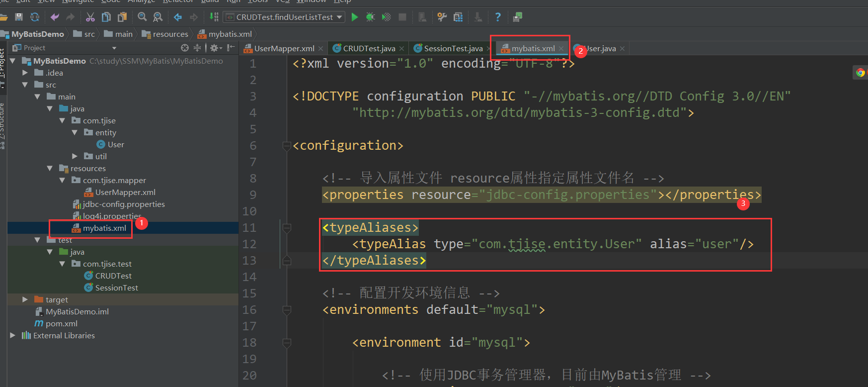Click the Cut scissors icon
This screenshot has width=868, height=387.
tap(90, 17)
